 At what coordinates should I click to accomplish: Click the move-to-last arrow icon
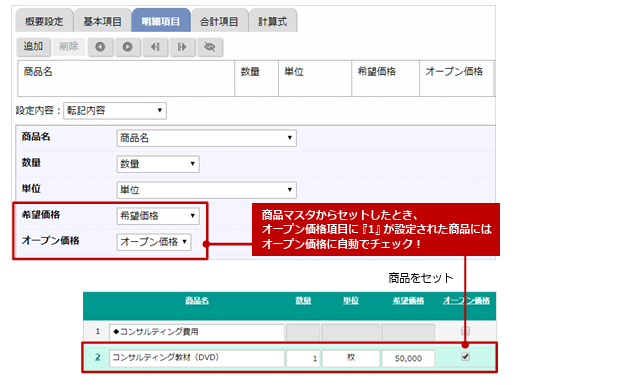click(182, 47)
